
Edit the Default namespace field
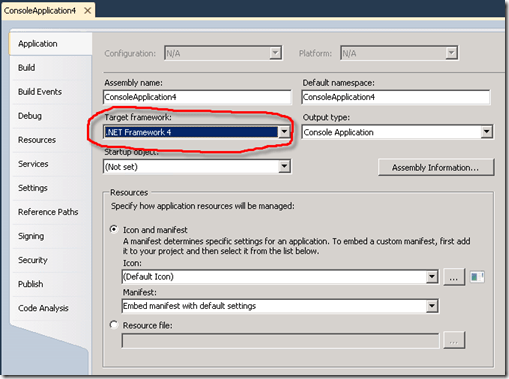pos(396,97)
